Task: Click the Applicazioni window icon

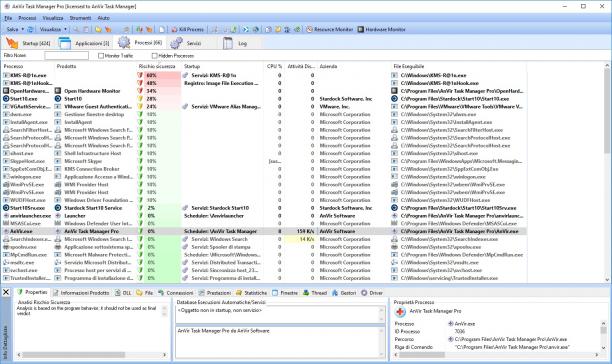Action: click(64, 43)
